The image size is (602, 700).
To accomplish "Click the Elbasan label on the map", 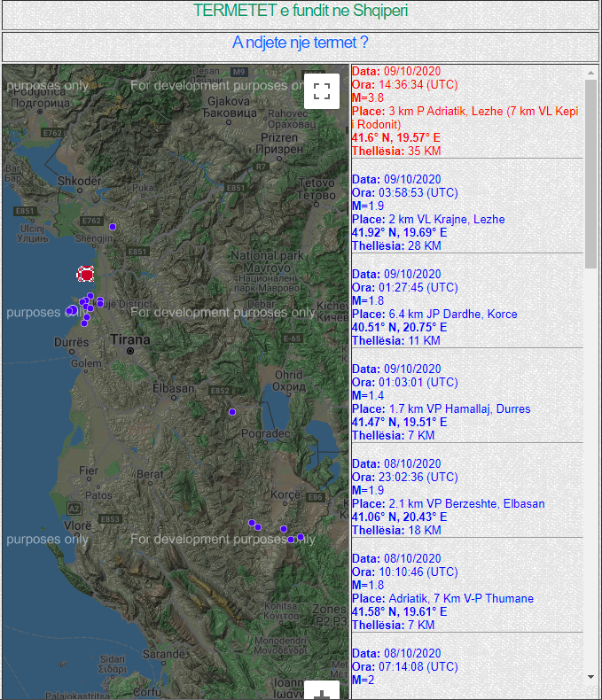I will point(173,388).
